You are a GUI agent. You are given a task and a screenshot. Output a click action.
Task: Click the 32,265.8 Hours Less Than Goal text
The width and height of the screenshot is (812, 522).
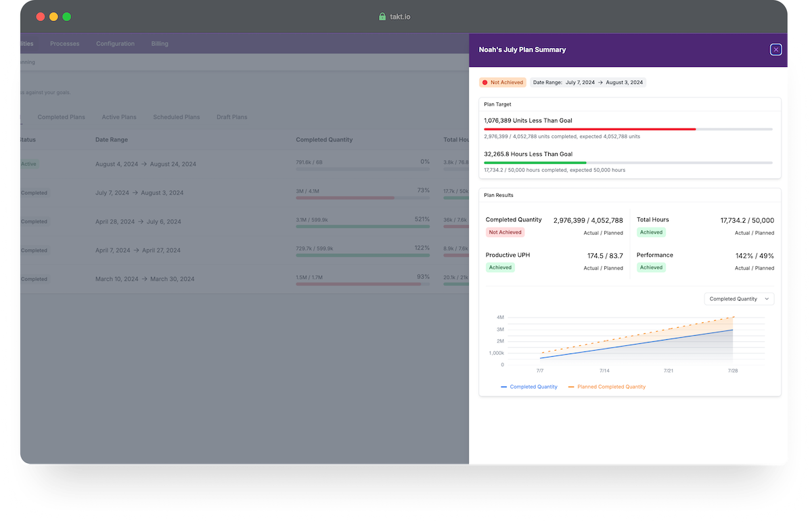click(528, 154)
